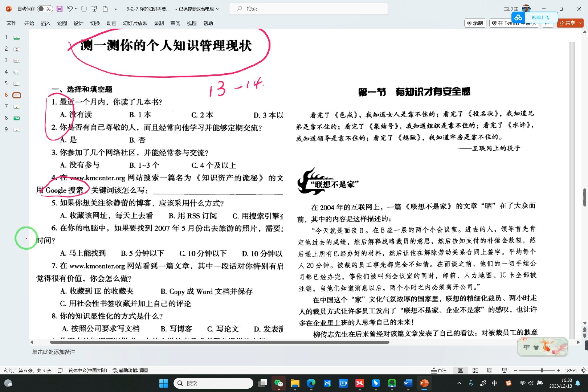Switch to the 插入 ribbon tab
Viewport: 588px width, 392px height.
click(45, 23)
